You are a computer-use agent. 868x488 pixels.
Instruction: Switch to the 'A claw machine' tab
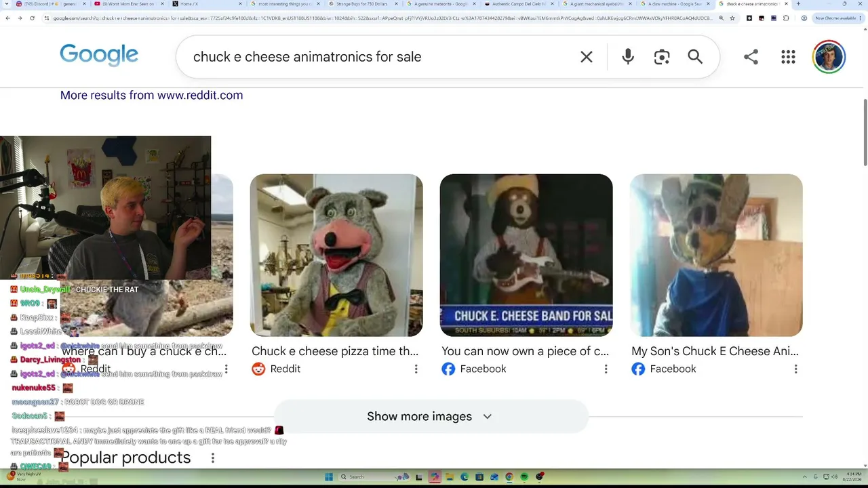click(675, 4)
